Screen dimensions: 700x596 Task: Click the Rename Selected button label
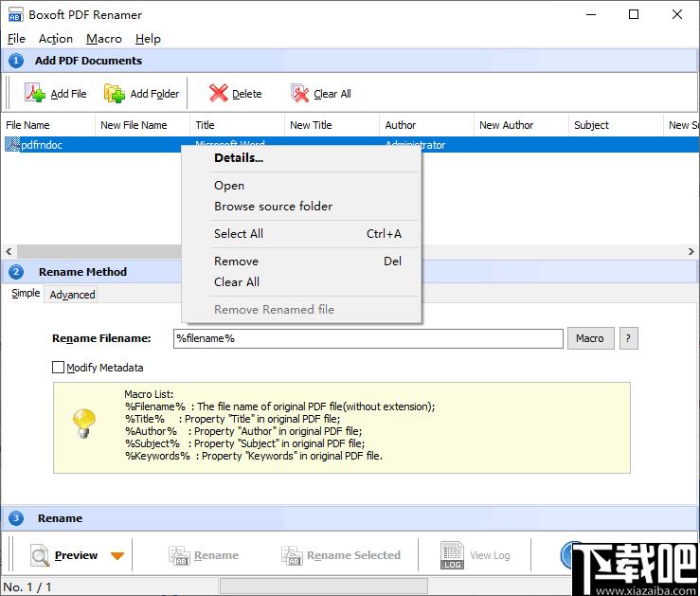(353, 555)
